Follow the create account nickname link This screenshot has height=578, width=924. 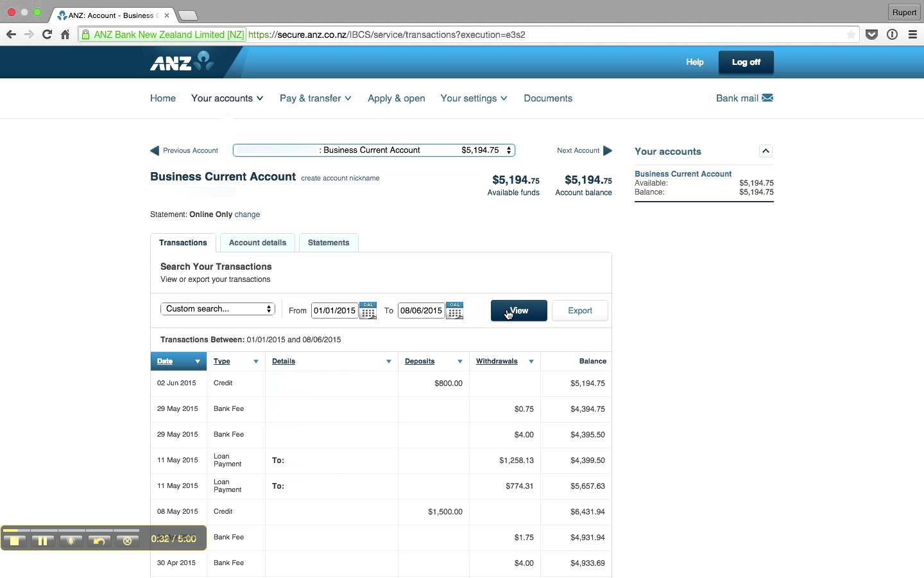(341, 179)
